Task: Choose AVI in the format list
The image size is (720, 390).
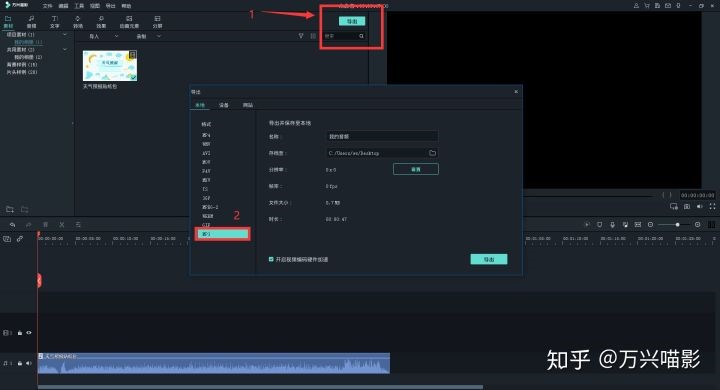Action: pos(206,153)
